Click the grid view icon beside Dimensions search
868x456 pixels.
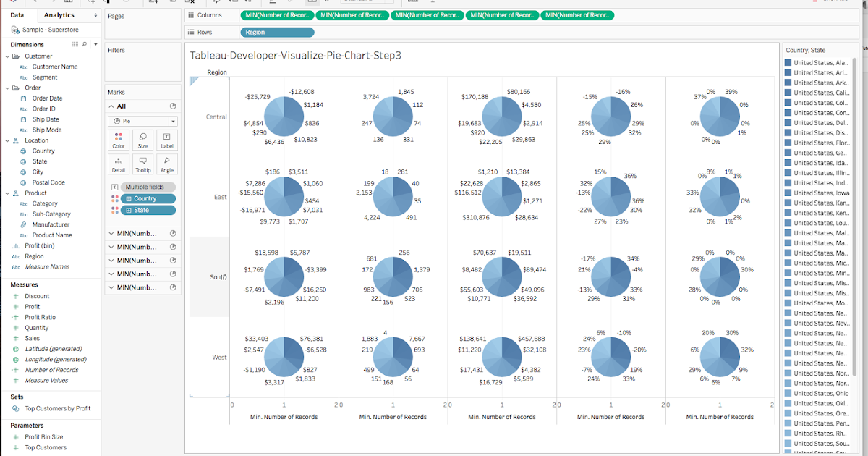pyautogui.click(x=75, y=44)
